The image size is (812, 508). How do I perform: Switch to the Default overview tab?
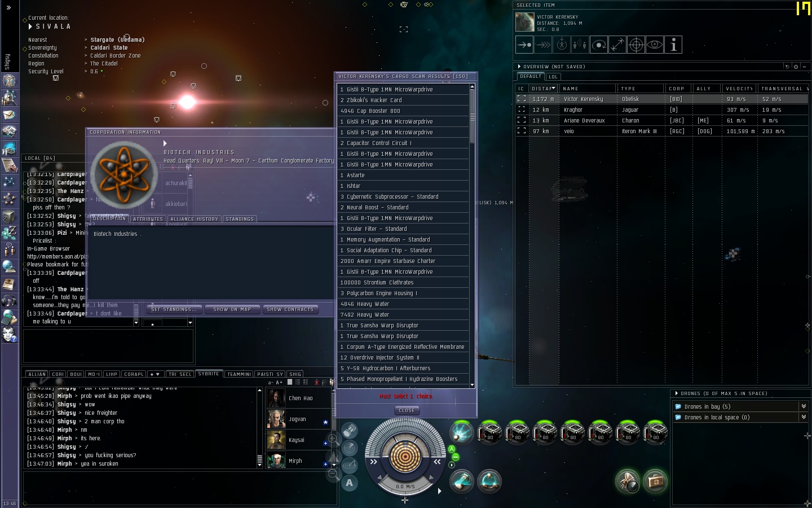pyautogui.click(x=531, y=76)
